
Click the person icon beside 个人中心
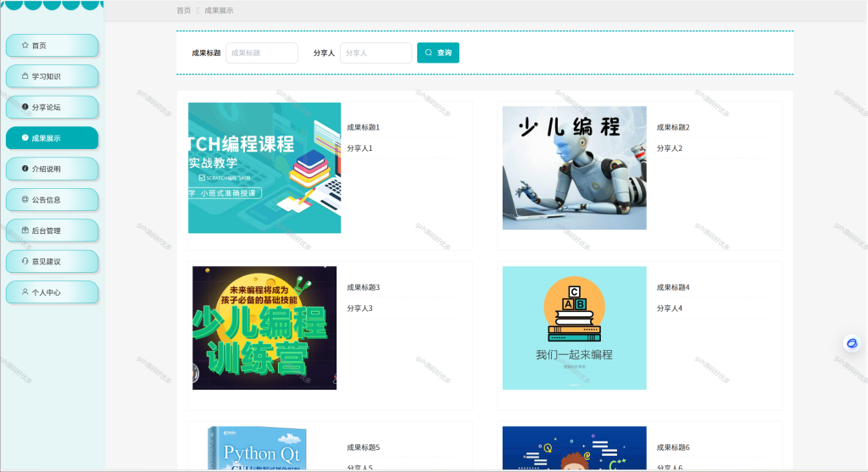pos(25,292)
